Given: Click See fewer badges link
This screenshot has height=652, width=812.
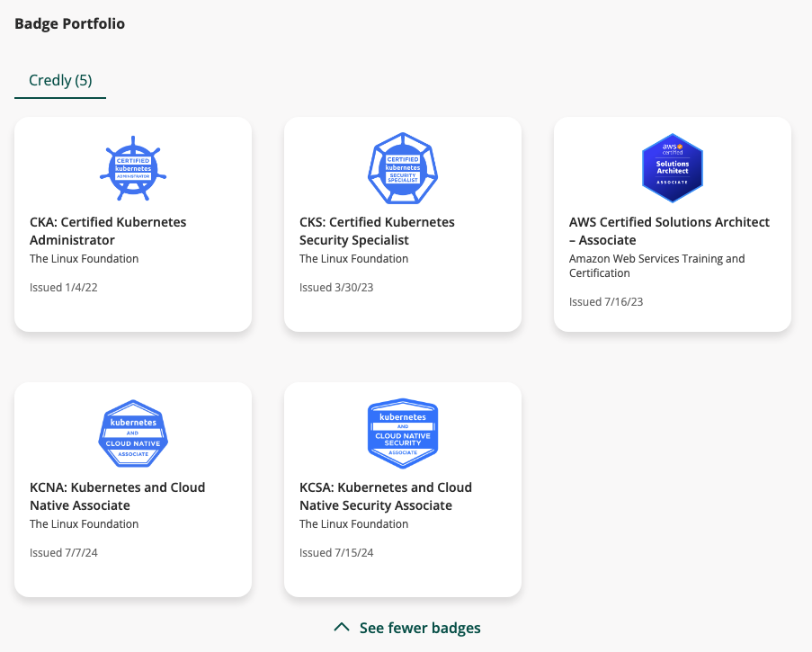Looking at the screenshot, I should (x=420, y=628).
